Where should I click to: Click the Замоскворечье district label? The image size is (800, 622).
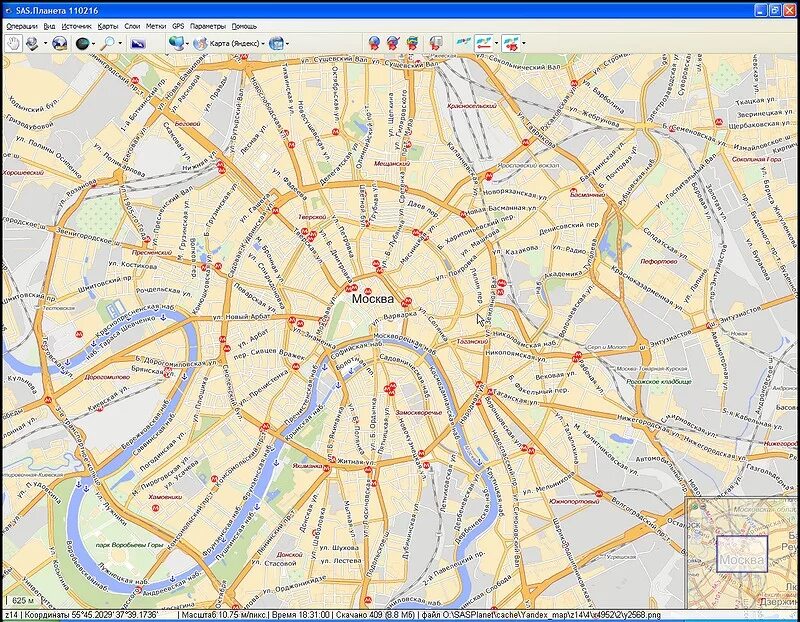(418, 412)
